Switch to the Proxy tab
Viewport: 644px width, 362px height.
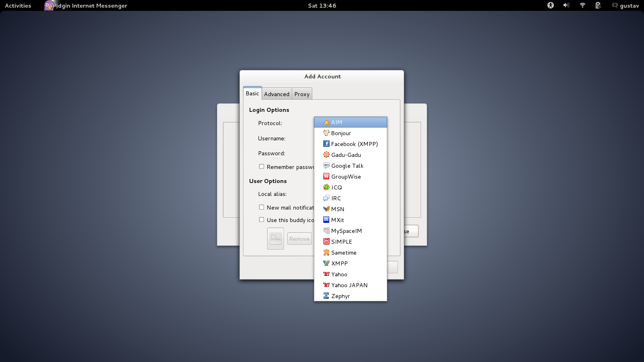(x=302, y=94)
